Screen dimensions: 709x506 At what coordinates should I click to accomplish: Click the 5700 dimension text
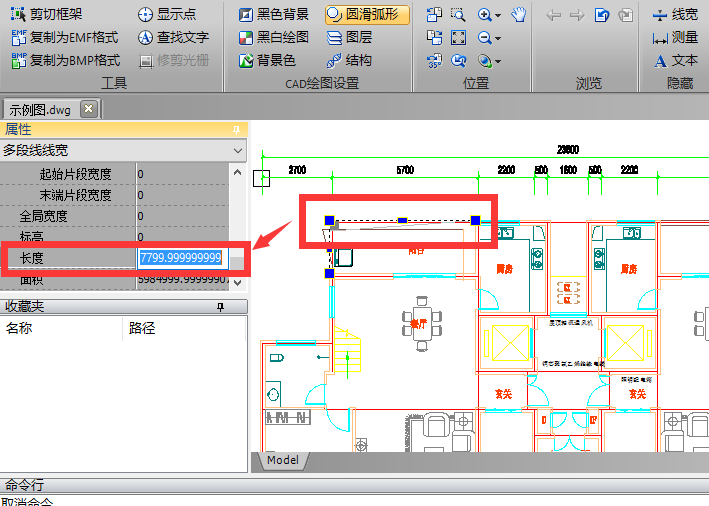(405, 170)
